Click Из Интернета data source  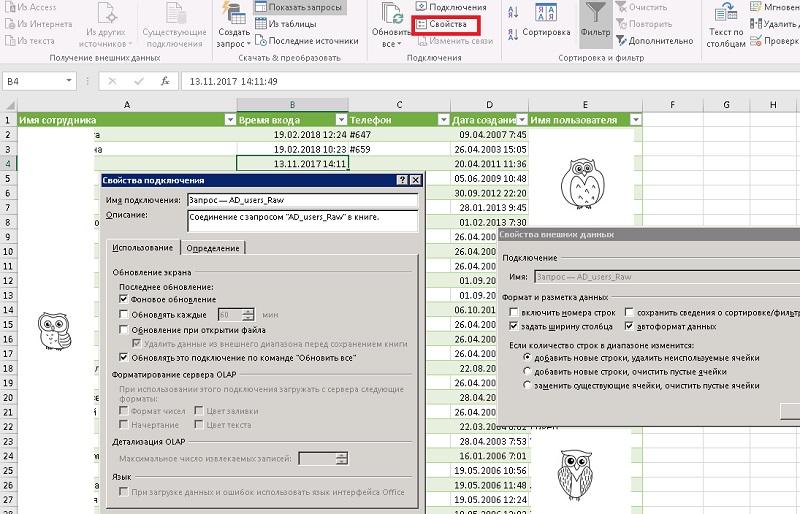pos(38,24)
